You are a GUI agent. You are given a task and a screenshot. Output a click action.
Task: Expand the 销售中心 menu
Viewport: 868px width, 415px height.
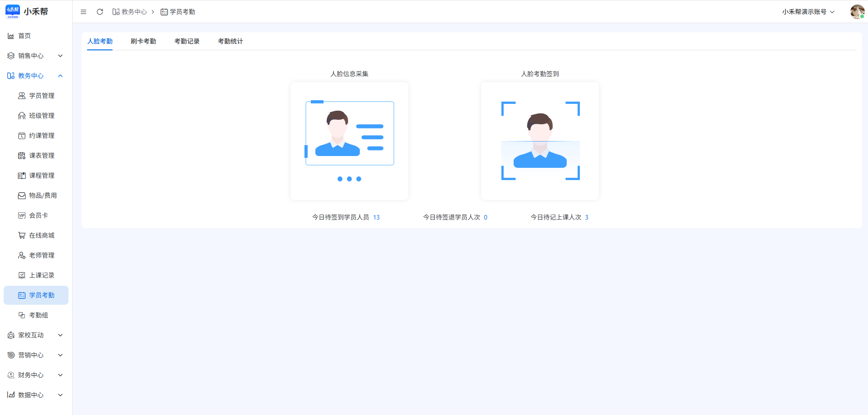click(35, 56)
